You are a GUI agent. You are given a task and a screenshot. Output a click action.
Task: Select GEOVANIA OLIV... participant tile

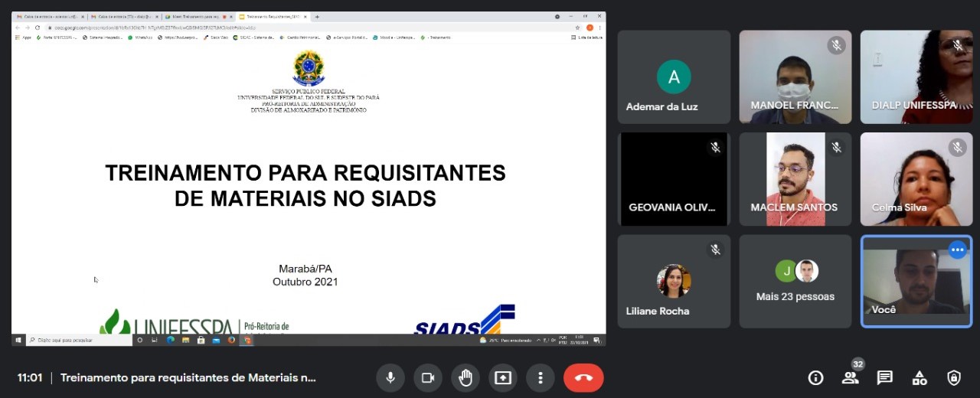pos(674,179)
